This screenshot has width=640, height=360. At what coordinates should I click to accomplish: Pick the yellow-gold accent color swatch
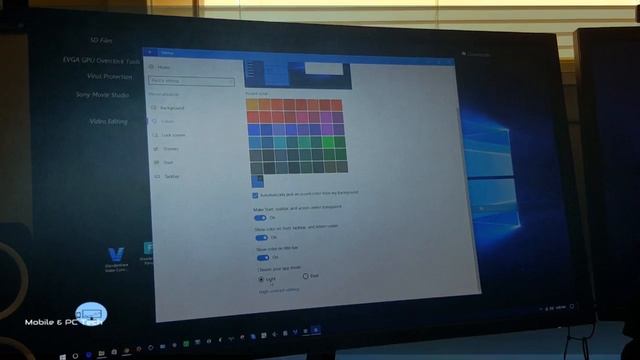coord(252,105)
